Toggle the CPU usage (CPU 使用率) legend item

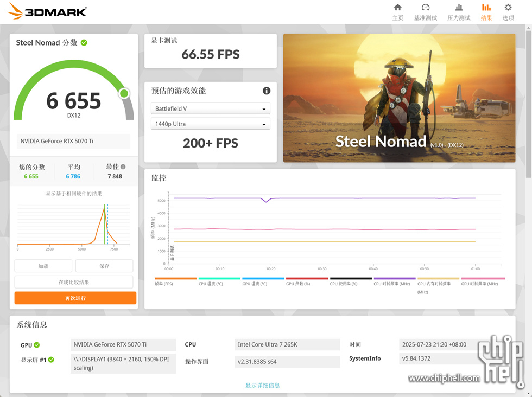[x=351, y=281]
